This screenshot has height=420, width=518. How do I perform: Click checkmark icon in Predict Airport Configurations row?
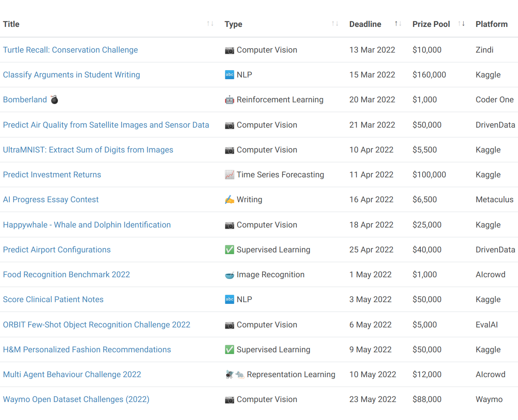229,250
